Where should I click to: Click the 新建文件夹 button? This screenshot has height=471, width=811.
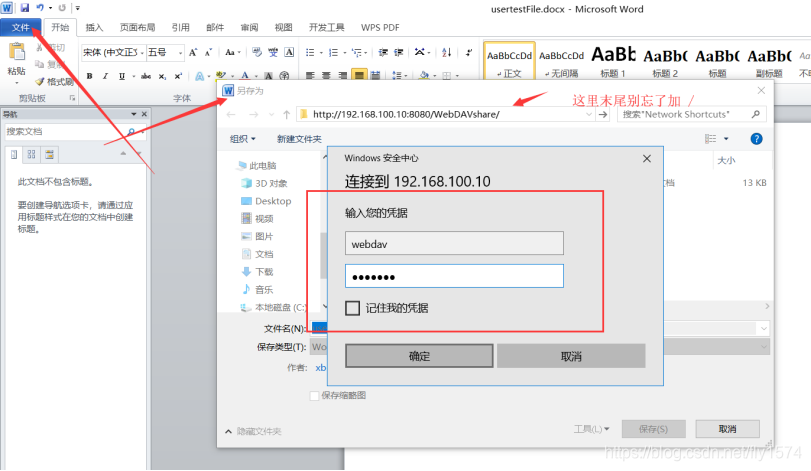[299, 139]
